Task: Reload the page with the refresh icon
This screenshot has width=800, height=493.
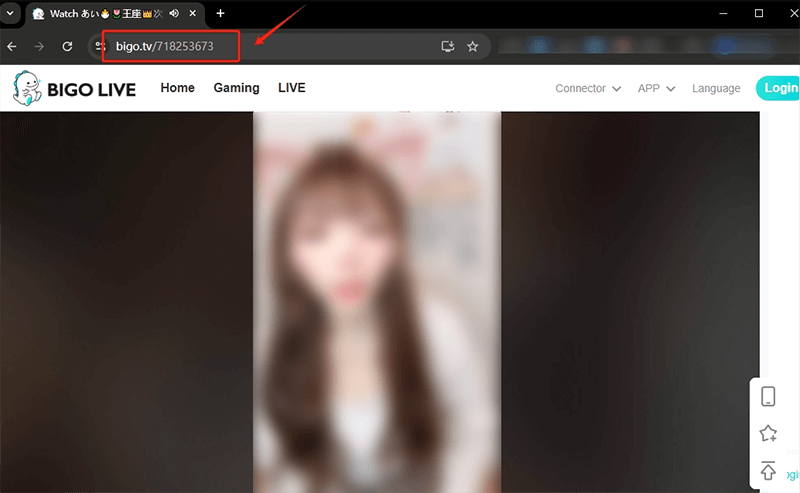Action: point(67,46)
